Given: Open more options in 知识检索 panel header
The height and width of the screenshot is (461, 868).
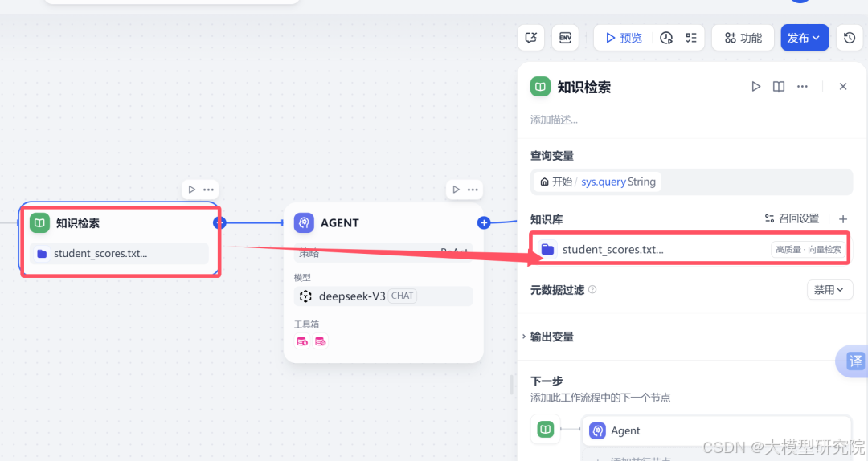Looking at the screenshot, I should 802,86.
